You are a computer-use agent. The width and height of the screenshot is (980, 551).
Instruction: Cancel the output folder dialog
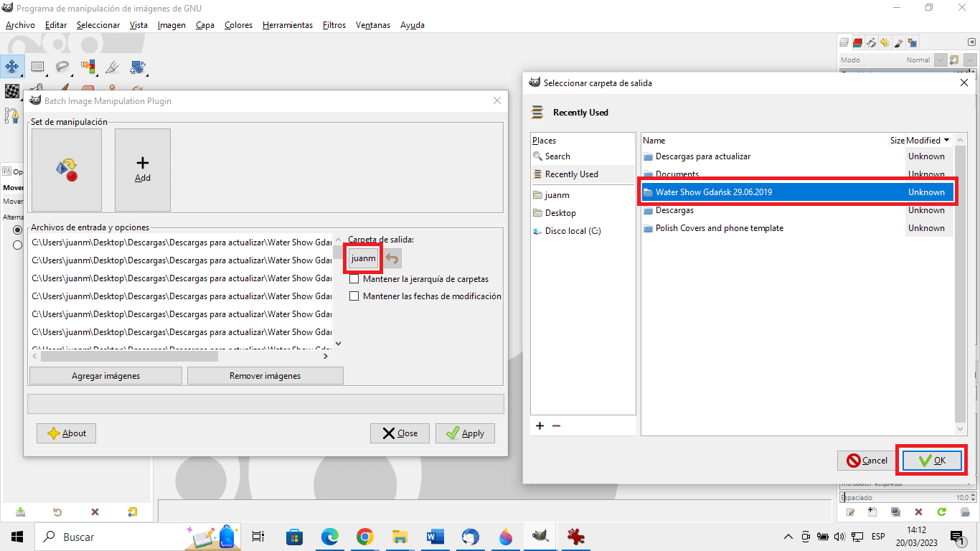pos(867,461)
